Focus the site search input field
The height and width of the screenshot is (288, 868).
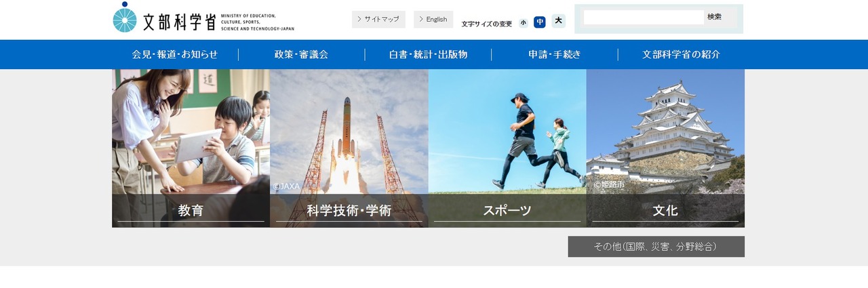(644, 17)
